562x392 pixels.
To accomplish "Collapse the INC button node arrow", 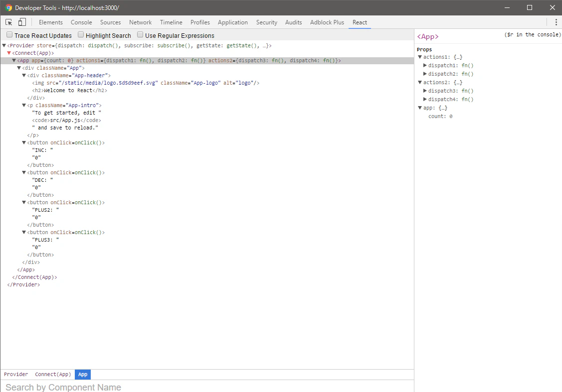I will [x=24, y=142].
